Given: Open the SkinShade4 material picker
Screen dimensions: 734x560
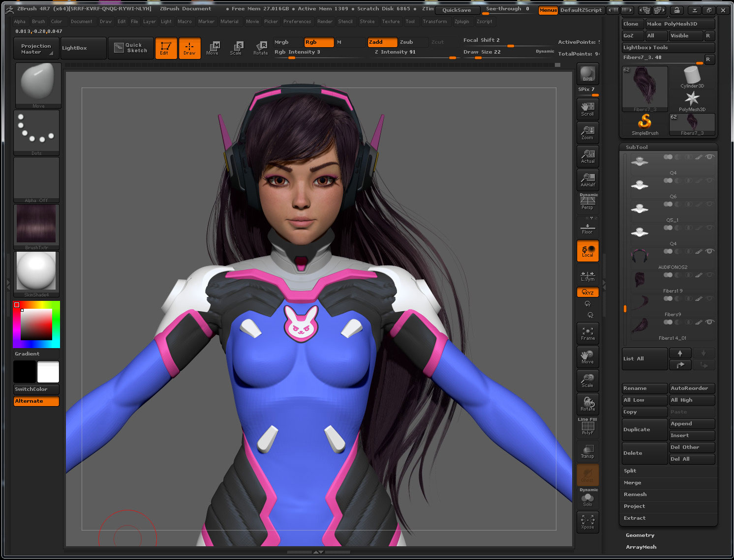Looking at the screenshot, I should pyautogui.click(x=36, y=274).
